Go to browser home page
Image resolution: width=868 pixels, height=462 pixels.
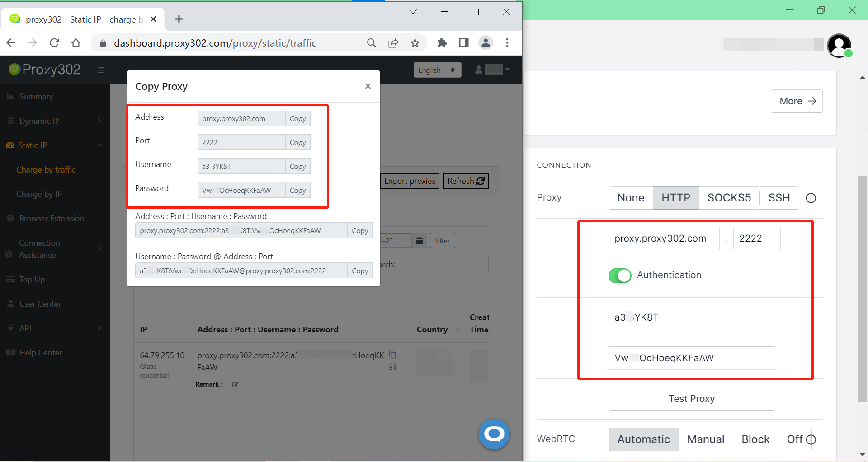click(76, 43)
